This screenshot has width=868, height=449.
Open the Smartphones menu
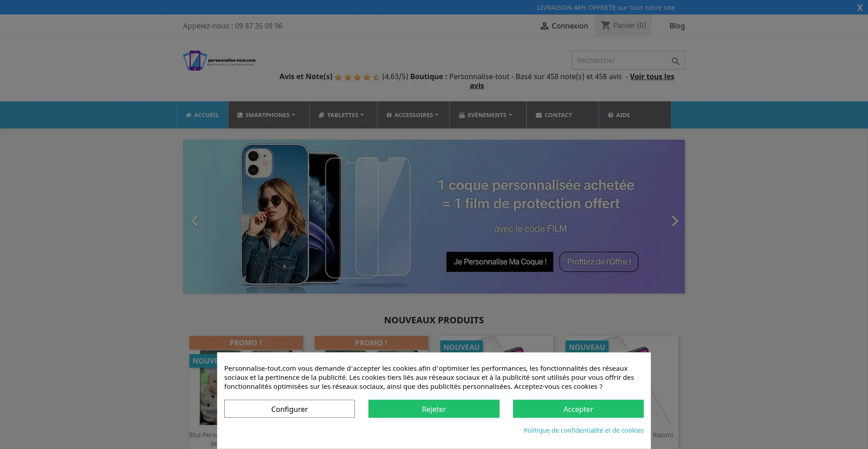pos(269,115)
